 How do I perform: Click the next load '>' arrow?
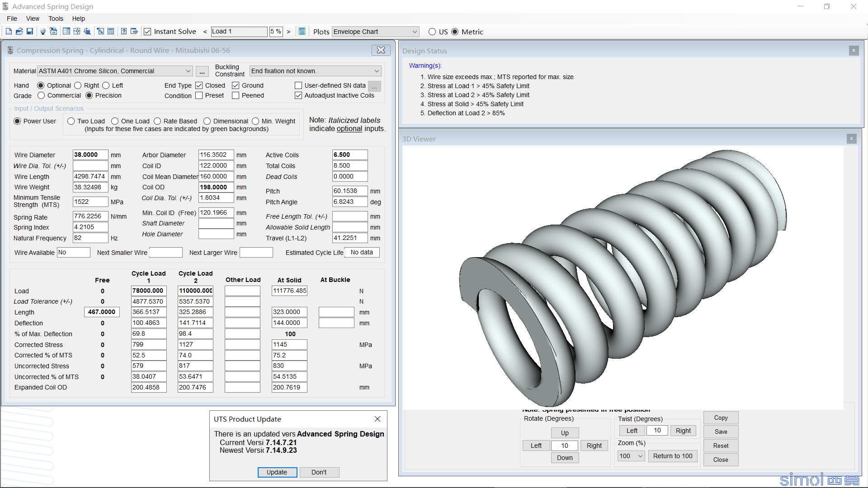[x=288, y=32]
